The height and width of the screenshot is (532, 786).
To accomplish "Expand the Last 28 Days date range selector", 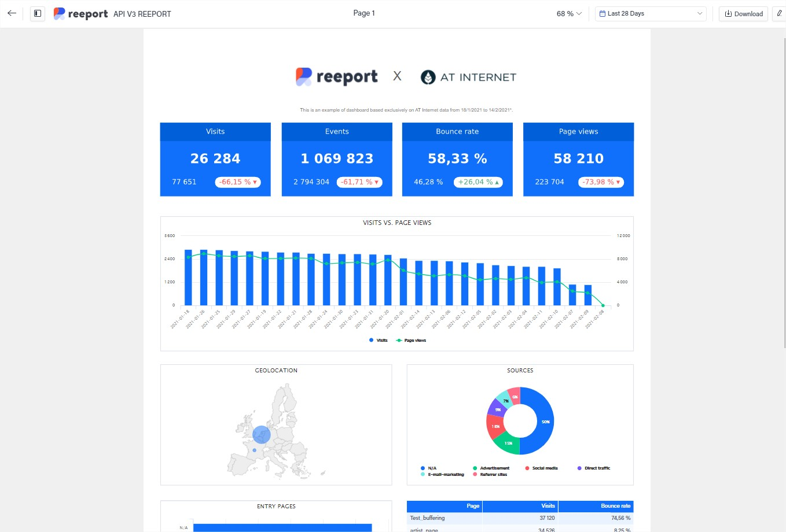I will (651, 14).
